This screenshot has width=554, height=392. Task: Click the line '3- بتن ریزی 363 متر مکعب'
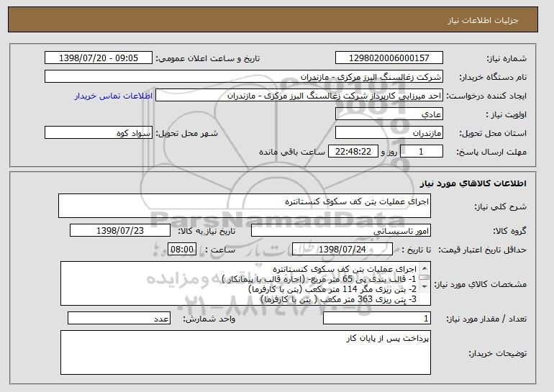pyautogui.click(x=339, y=299)
